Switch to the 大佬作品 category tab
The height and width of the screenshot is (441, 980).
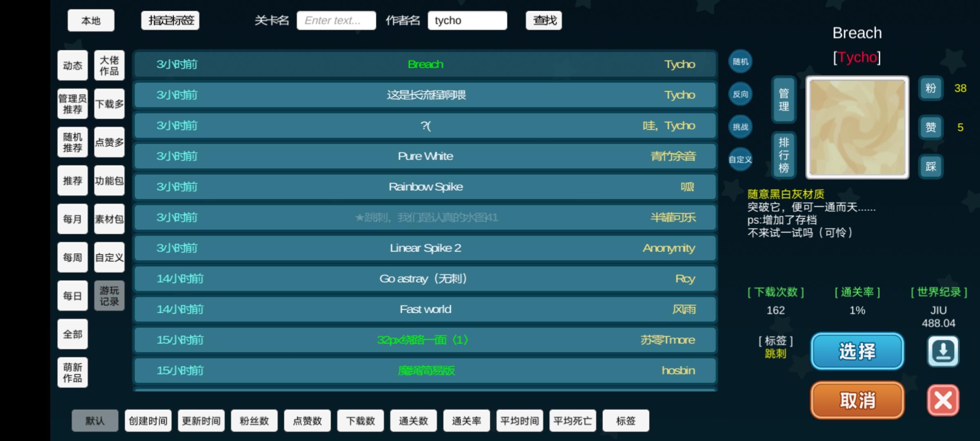[x=109, y=65]
